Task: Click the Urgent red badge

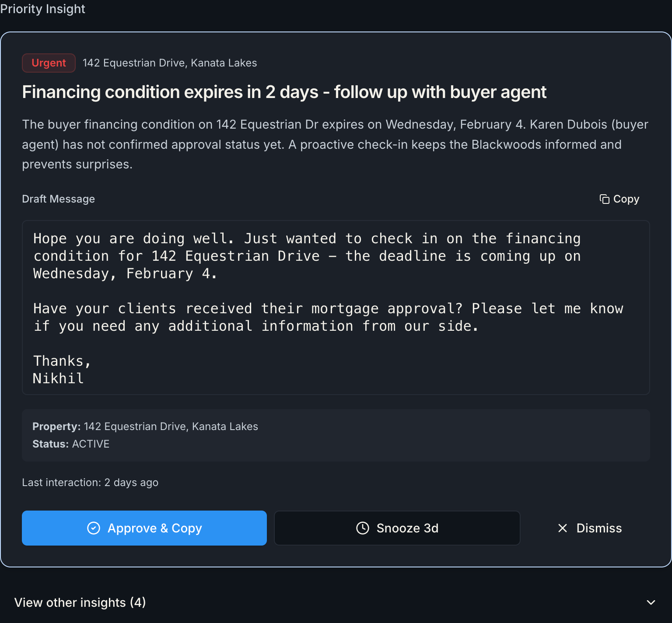Action: pyautogui.click(x=49, y=63)
